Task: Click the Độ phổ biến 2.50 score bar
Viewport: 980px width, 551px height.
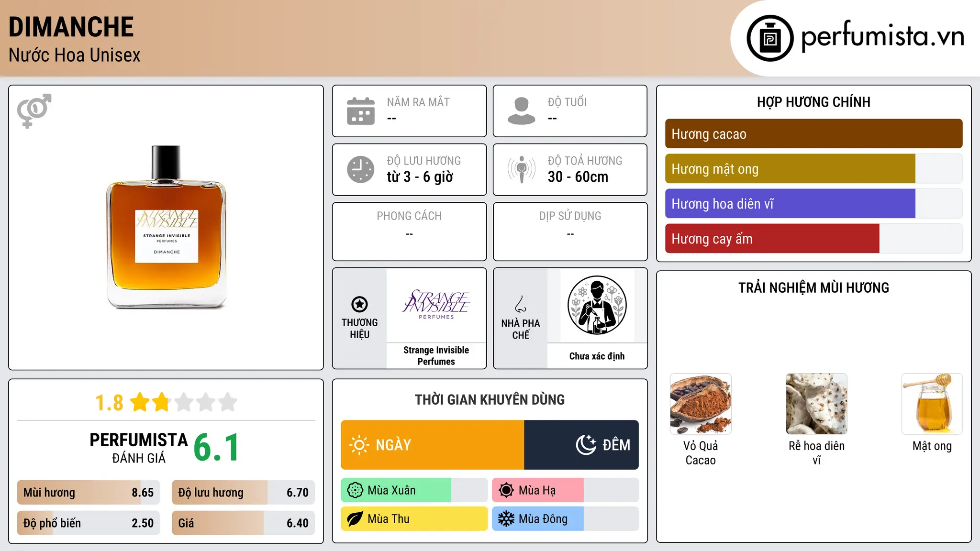Action: (89, 523)
